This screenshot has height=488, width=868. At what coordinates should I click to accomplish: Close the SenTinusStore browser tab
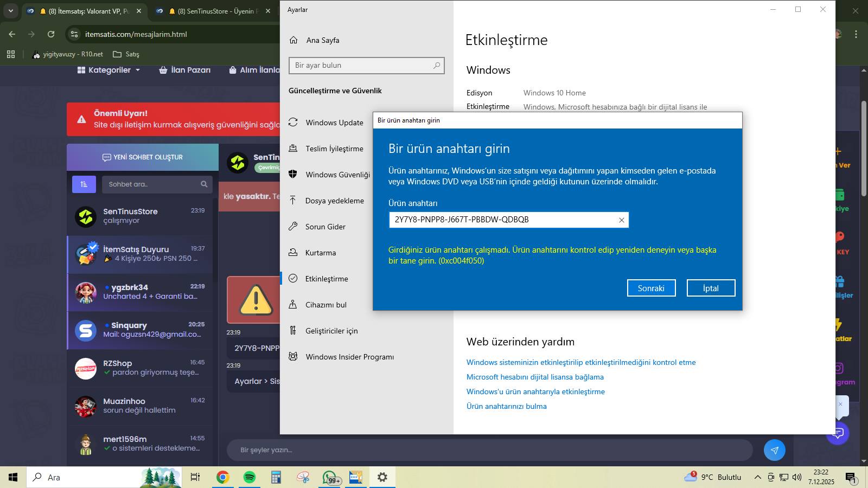[268, 11]
